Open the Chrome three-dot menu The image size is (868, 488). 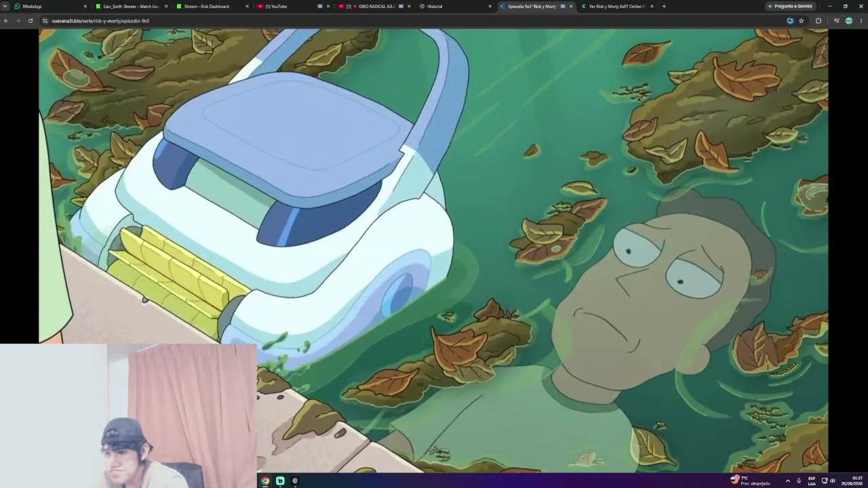(x=861, y=21)
